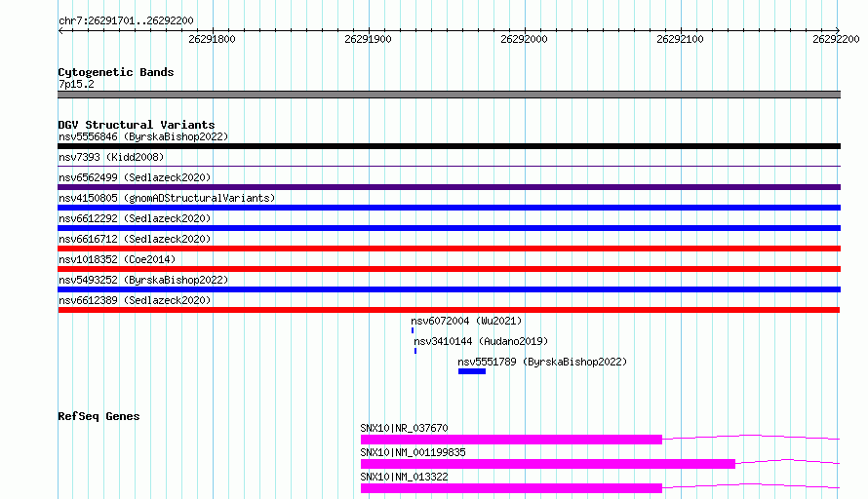Screen dimensions: 868x499
Task: Click the ruler's left arrow end
Action: point(60,31)
